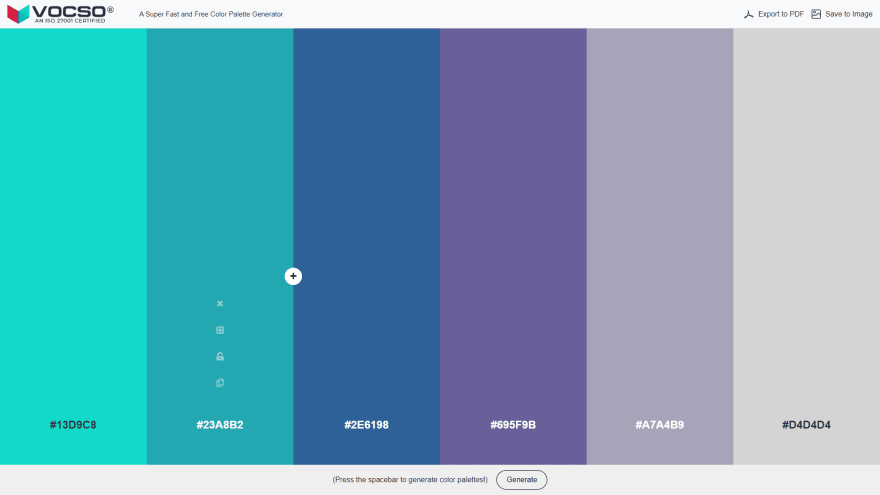Click the Save to Image picture icon

pyautogui.click(x=816, y=14)
